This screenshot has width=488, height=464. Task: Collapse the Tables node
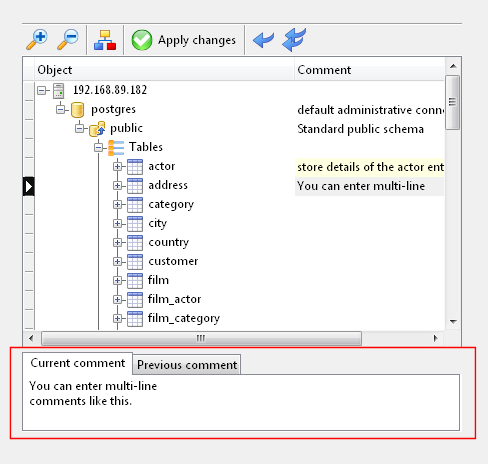coord(98,147)
